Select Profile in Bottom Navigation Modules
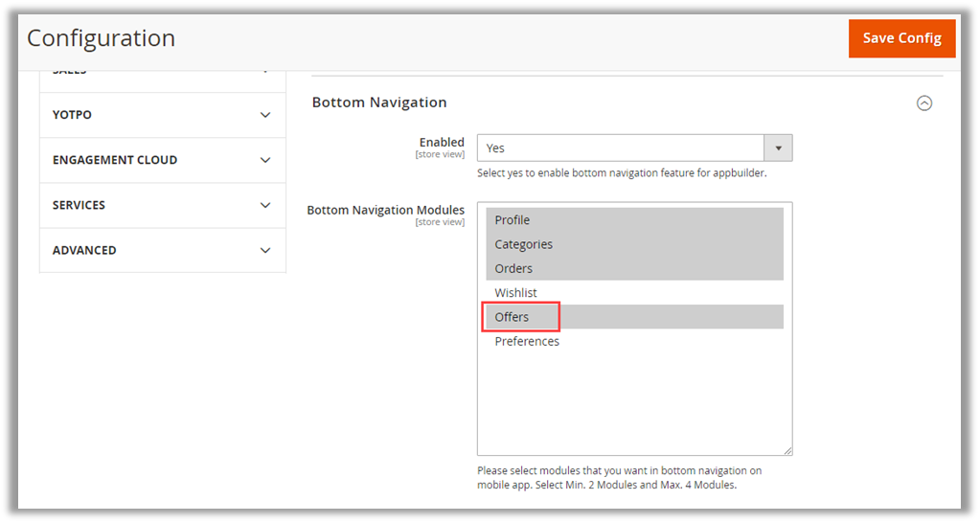Viewport: 980px width, 523px height. coord(513,220)
